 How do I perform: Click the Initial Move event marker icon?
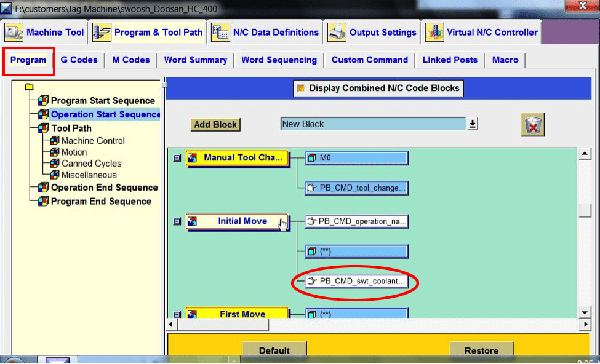(193, 221)
